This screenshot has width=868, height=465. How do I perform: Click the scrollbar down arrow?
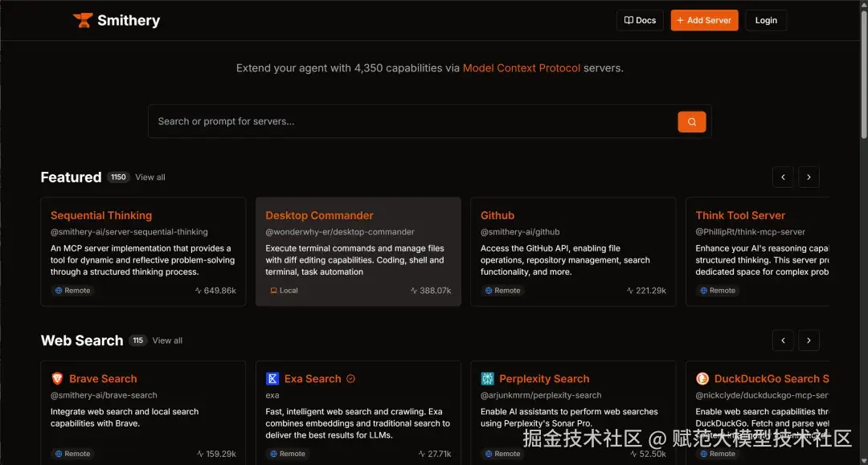(863, 460)
